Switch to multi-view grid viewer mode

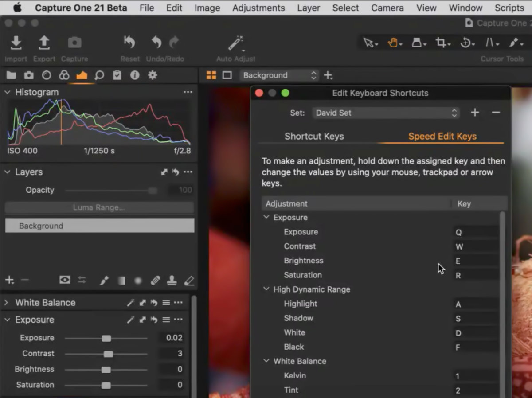(x=211, y=75)
